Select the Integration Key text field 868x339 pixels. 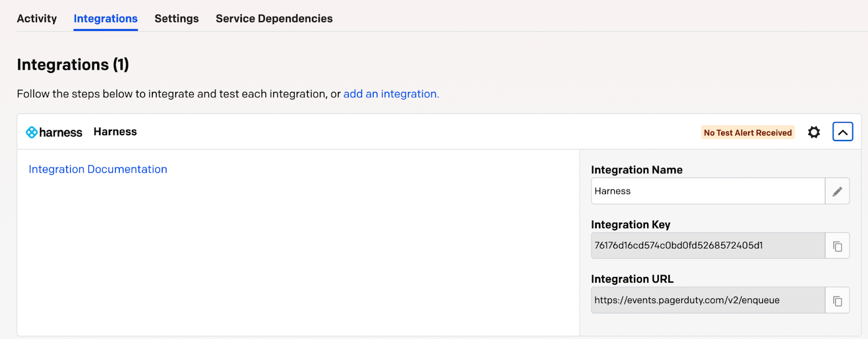coord(705,246)
